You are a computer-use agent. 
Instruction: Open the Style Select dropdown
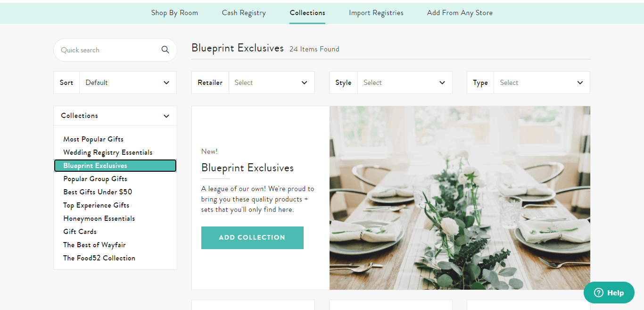(x=390, y=83)
